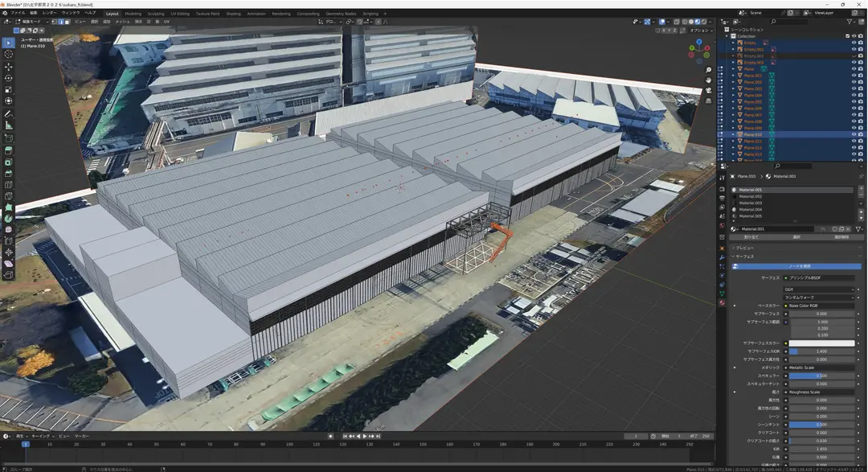This screenshot has height=472, width=868.
Task: Open the レンダー menu
Action: click(x=49, y=13)
